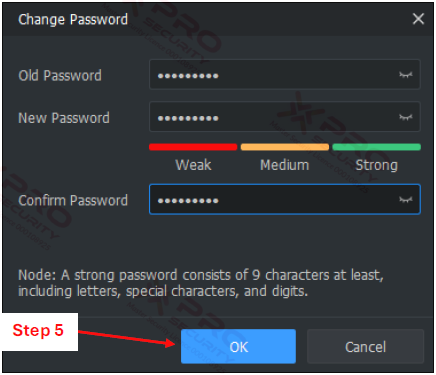This screenshot has width=436, height=375.
Task: Reveal the New Password text
Action: click(x=405, y=117)
